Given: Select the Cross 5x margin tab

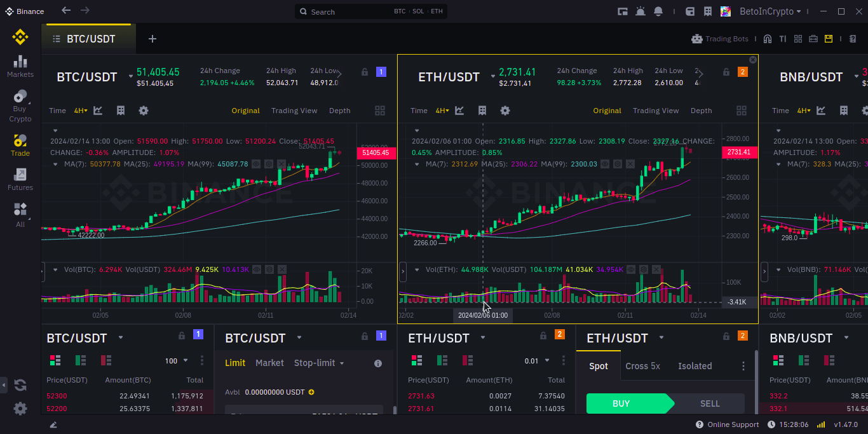Looking at the screenshot, I should point(642,366).
